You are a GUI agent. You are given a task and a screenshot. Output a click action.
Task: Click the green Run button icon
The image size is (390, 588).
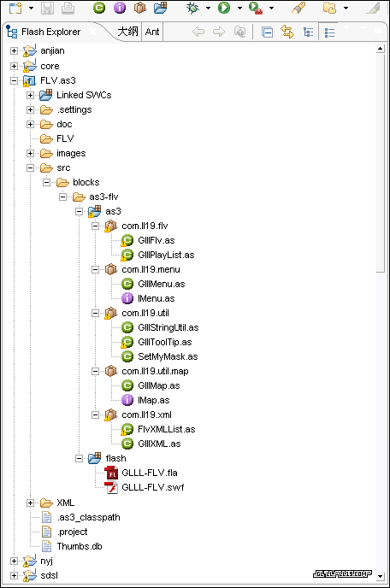[x=224, y=8]
